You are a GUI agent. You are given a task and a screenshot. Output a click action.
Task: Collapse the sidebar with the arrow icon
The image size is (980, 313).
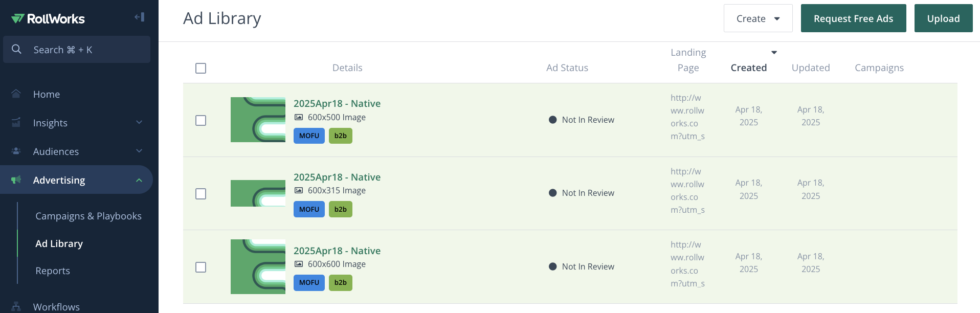pyautogui.click(x=139, y=17)
